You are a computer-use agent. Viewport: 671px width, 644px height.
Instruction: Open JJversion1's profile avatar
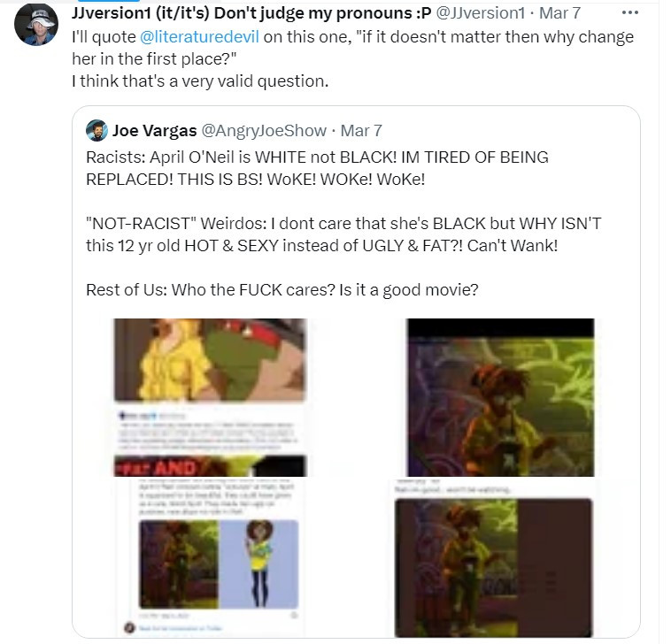pyautogui.click(x=36, y=24)
